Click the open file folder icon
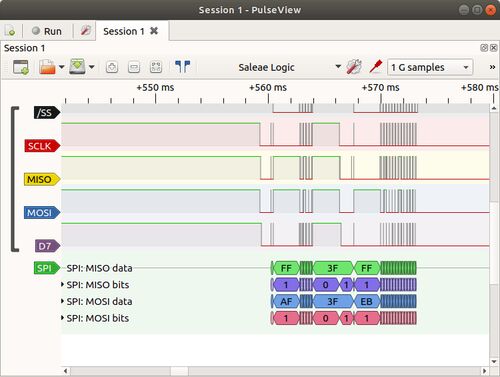The width and height of the screenshot is (500, 377). click(x=47, y=67)
